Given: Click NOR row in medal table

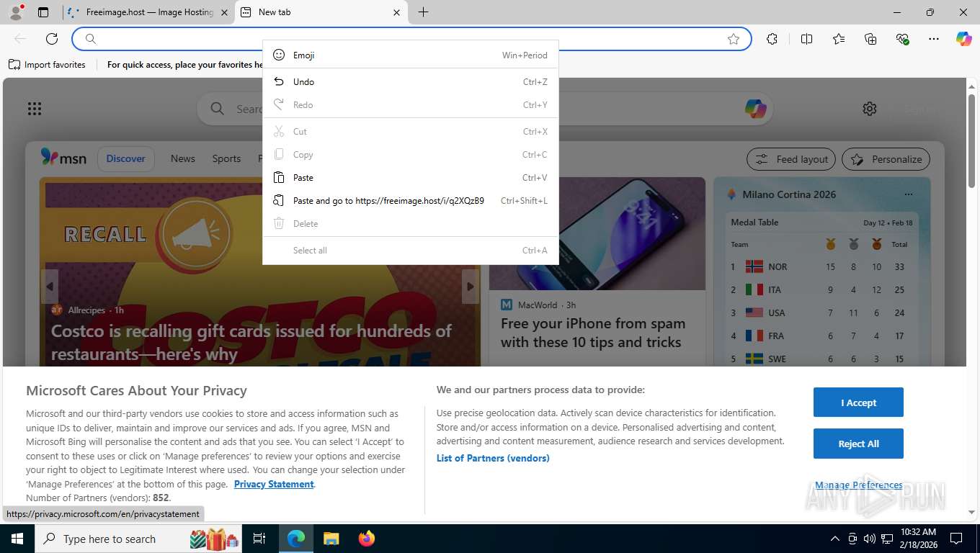Looking at the screenshot, I should click(x=821, y=266).
